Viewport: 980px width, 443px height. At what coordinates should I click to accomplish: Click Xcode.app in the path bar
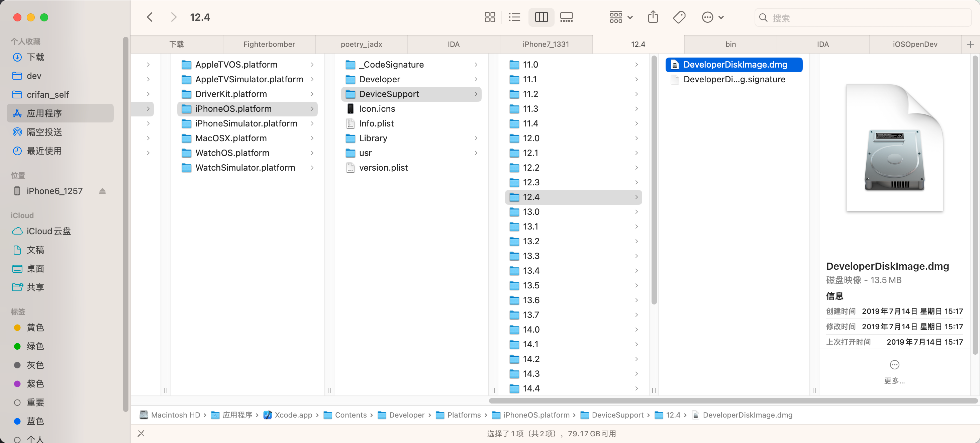[288, 415]
